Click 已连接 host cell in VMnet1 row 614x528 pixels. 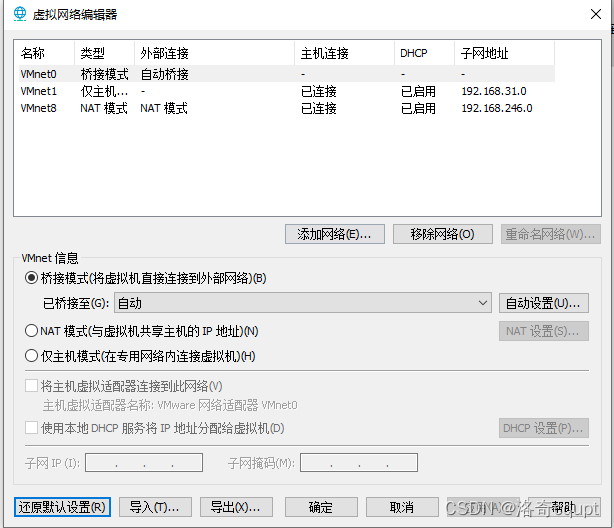point(318,91)
